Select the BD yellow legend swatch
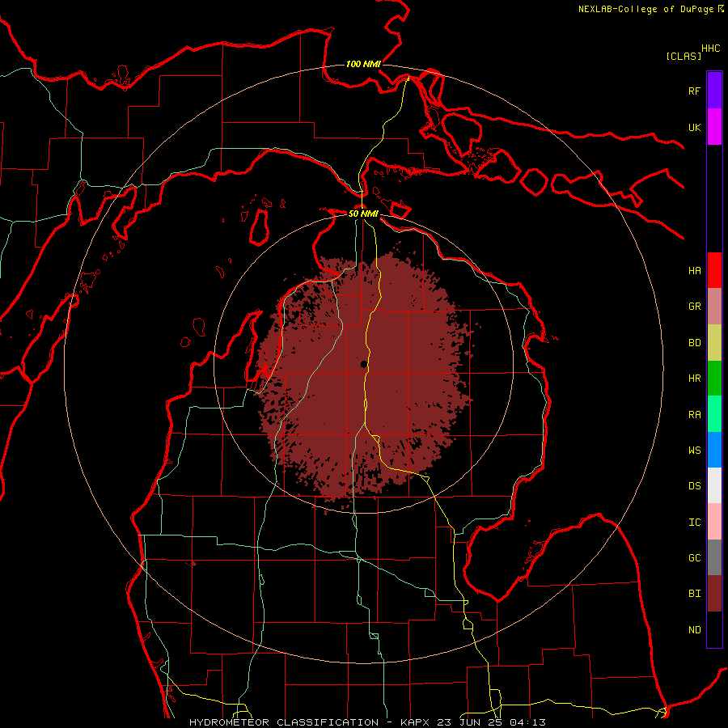This screenshot has width=728, height=728. [714, 343]
